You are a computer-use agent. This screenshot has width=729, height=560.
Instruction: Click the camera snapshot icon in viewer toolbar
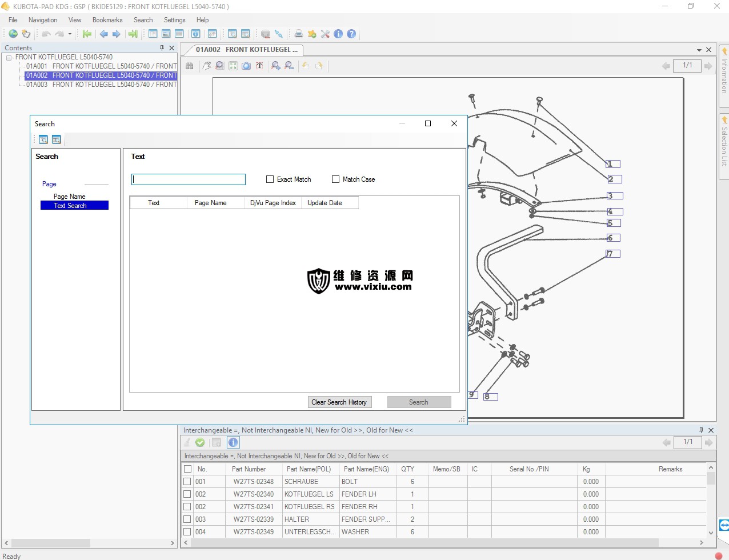tap(246, 66)
